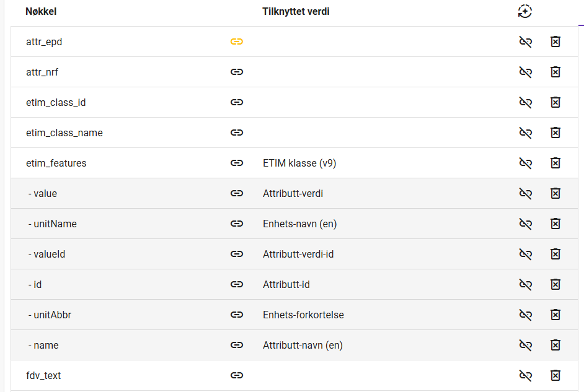Viewport: 584px width, 392px height.
Task: Unlink the etim_features mapping
Action: pyautogui.click(x=526, y=163)
